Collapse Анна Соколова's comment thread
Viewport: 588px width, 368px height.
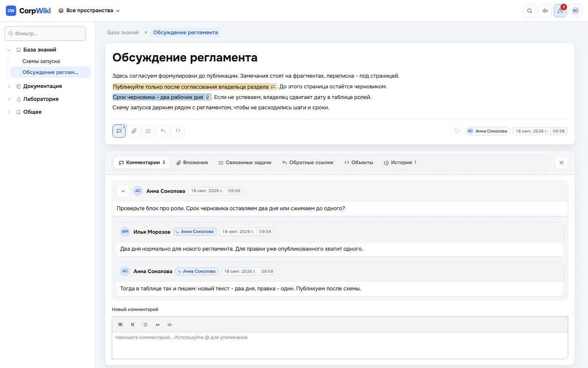[x=123, y=191]
